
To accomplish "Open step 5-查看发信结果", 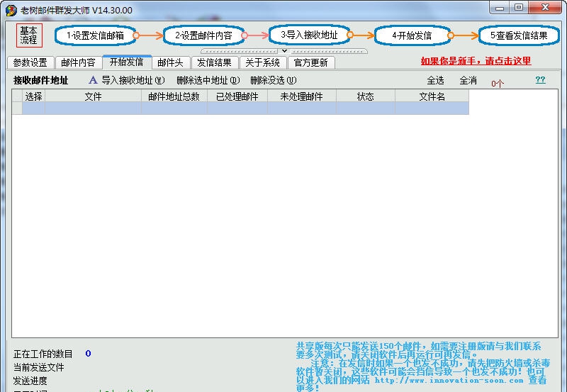I will tap(519, 35).
